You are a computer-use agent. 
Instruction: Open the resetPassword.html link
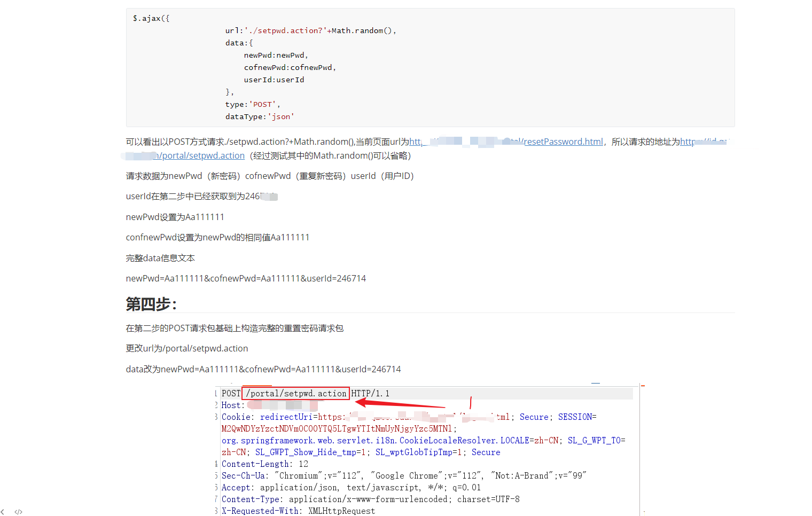point(563,142)
